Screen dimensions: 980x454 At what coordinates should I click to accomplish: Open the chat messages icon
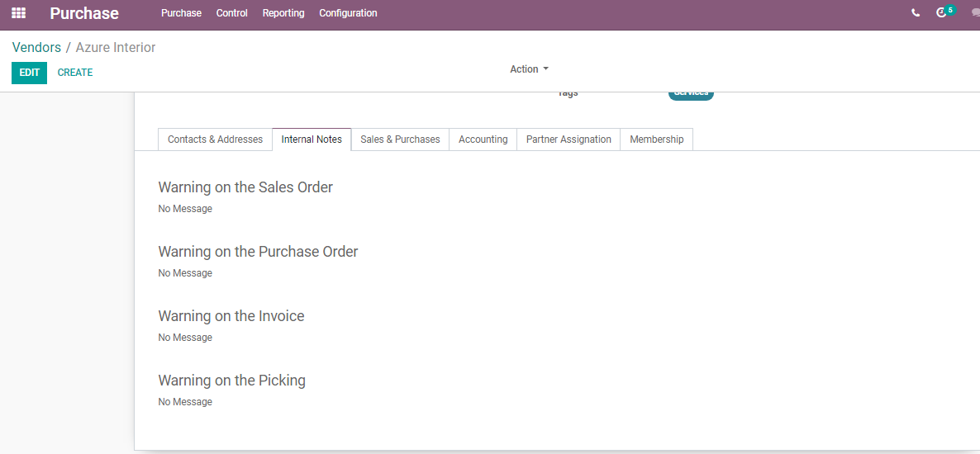point(976,12)
